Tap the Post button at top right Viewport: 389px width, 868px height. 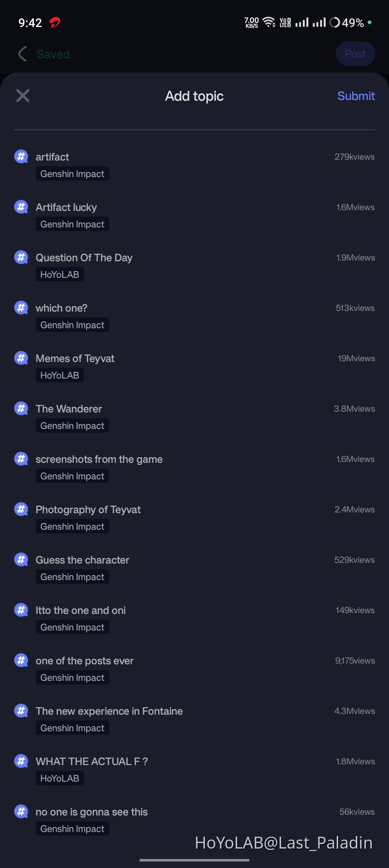pos(355,54)
